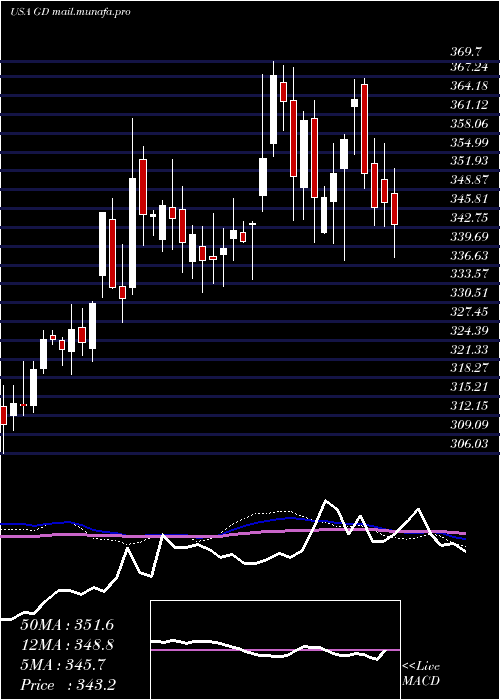Click the 345.81 price axis label
Image resolution: width=500 pixels, height=700 pixels.
469,198
